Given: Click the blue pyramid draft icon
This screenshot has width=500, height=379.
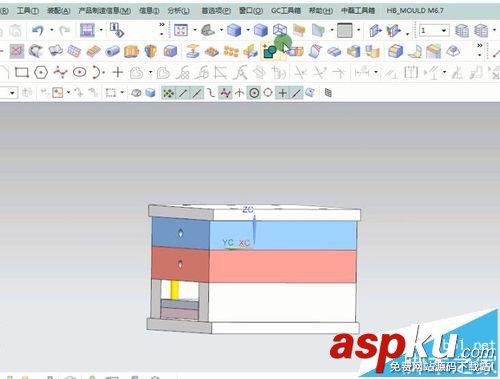Looking at the screenshot, I should click(453, 51).
